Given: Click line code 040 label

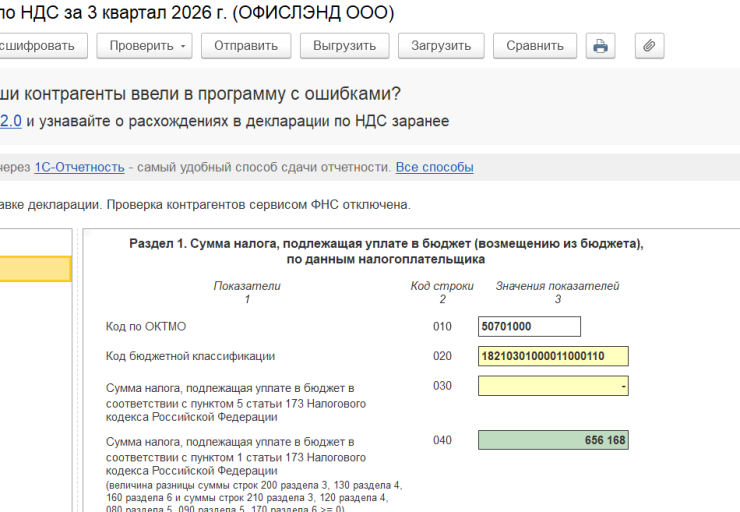Looking at the screenshot, I should (442, 440).
